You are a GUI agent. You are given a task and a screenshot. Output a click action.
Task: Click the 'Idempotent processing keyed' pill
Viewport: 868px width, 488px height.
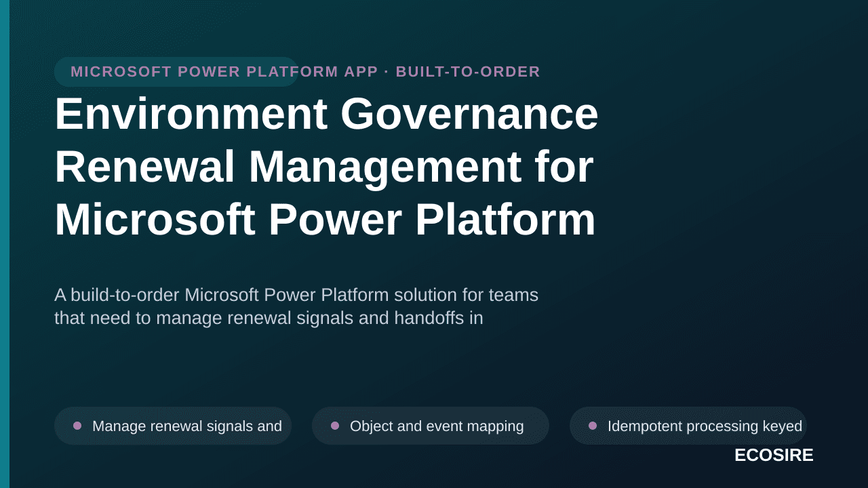(x=688, y=426)
